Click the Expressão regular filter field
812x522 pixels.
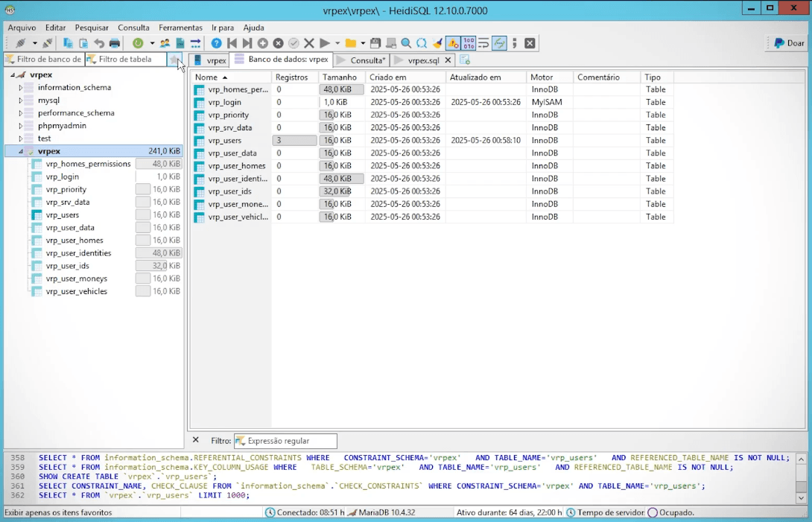coord(285,441)
